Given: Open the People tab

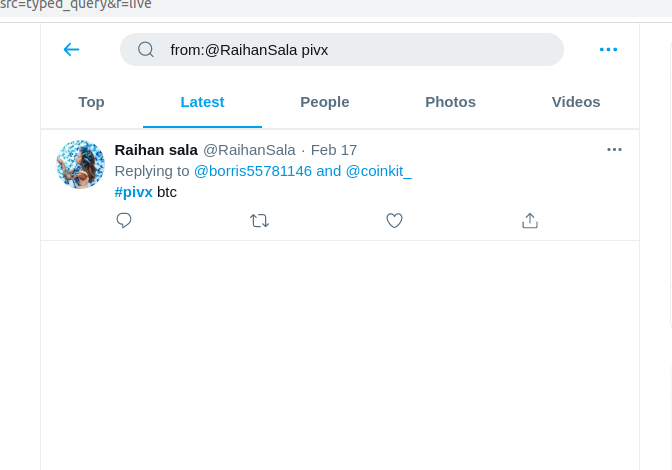Looking at the screenshot, I should point(325,102).
